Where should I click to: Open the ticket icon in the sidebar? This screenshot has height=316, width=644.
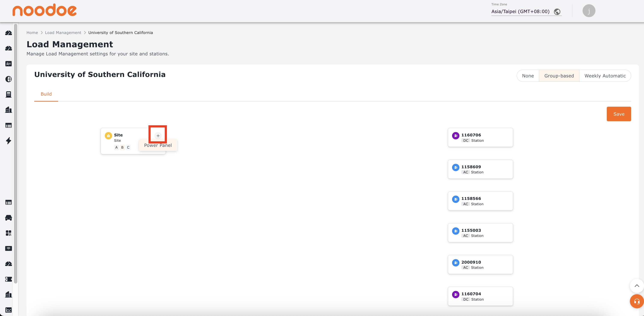(9, 279)
